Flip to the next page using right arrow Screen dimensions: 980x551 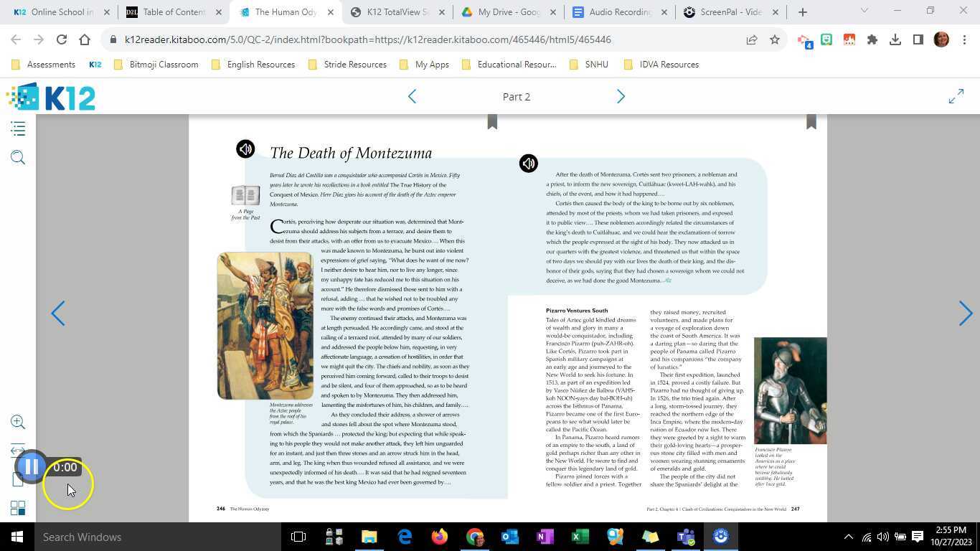click(965, 314)
